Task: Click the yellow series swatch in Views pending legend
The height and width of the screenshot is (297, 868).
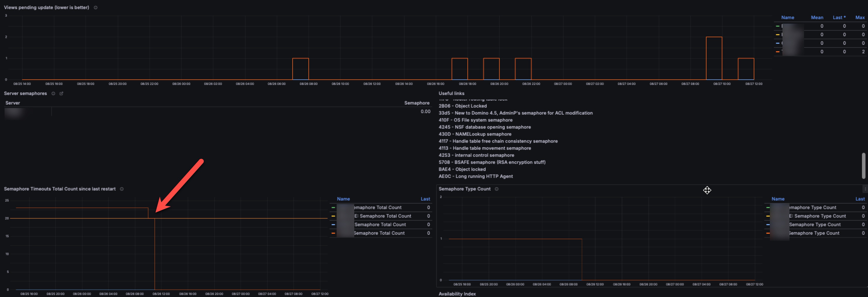Action: pos(778,35)
